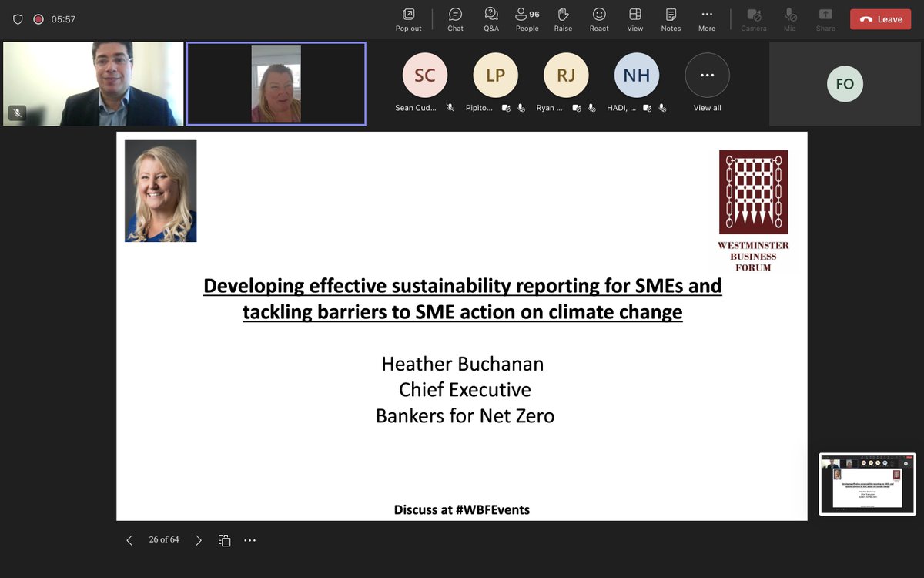This screenshot has height=578, width=924.
Task: Open the slide grid view
Action: coord(224,540)
